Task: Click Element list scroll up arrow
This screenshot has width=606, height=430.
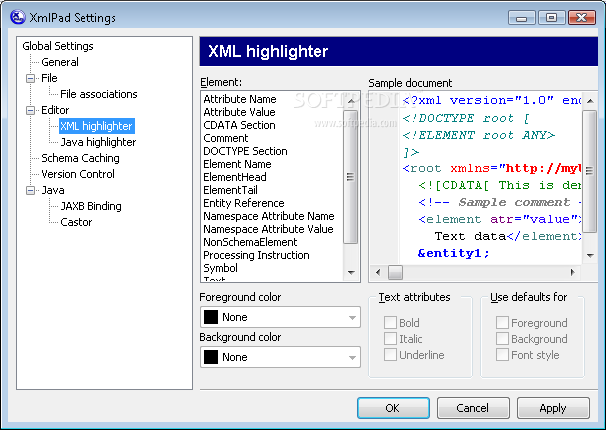Action: pyautogui.click(x=351, y=101)
